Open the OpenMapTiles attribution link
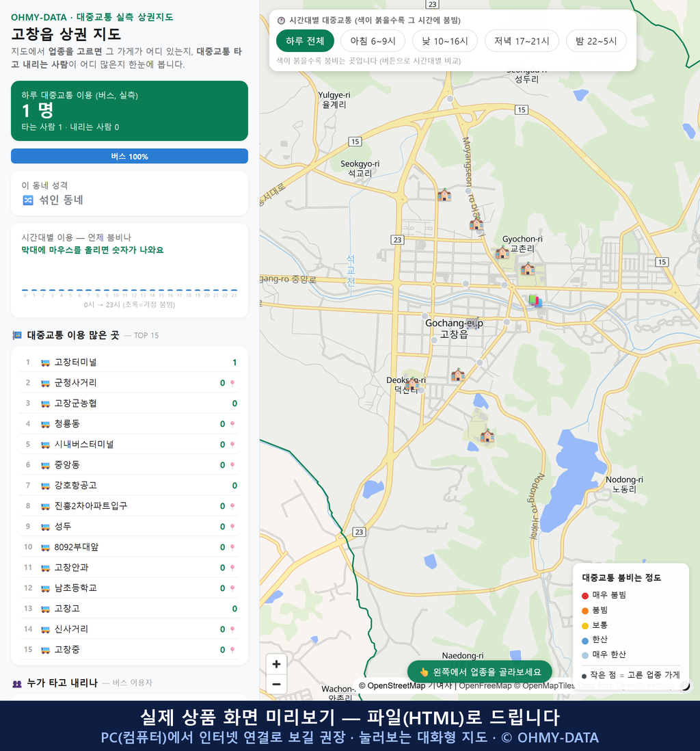The height and width of the screenshot is (751, 700). (549, 686)
